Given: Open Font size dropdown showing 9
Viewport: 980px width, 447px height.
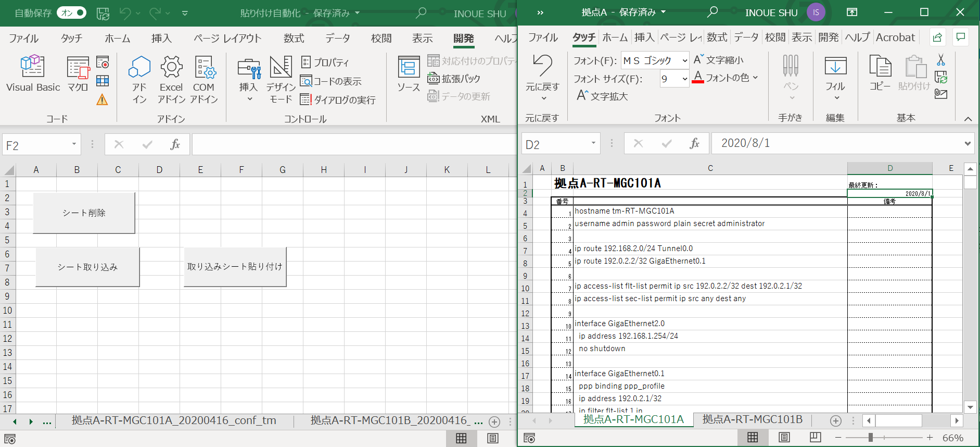Looking at the screenshot, I should 684,79.
